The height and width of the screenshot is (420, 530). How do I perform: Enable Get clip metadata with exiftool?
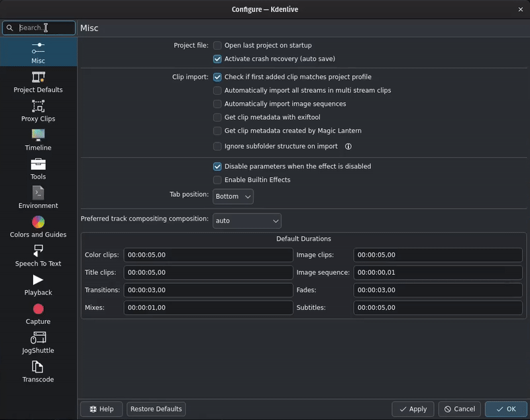pyautogui.click(x=217, y=117)
